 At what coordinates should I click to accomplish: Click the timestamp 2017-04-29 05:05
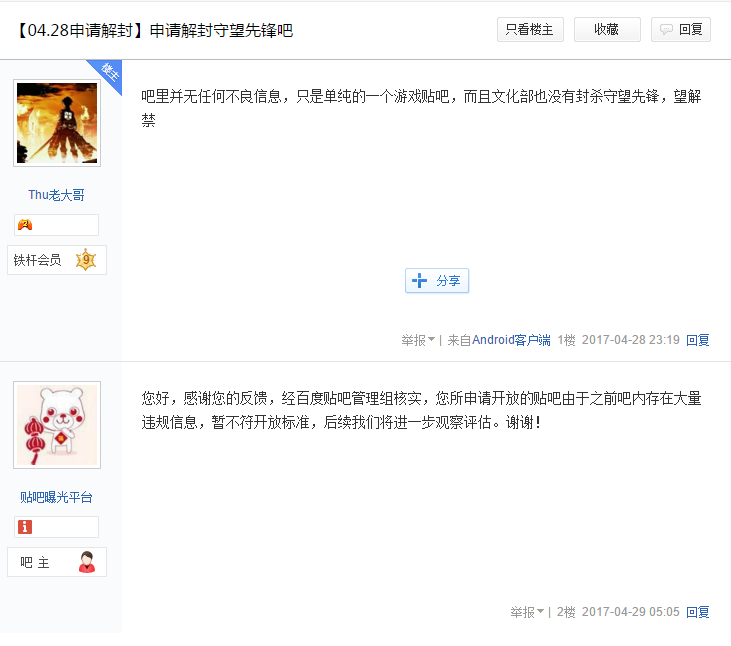point(631,612)
